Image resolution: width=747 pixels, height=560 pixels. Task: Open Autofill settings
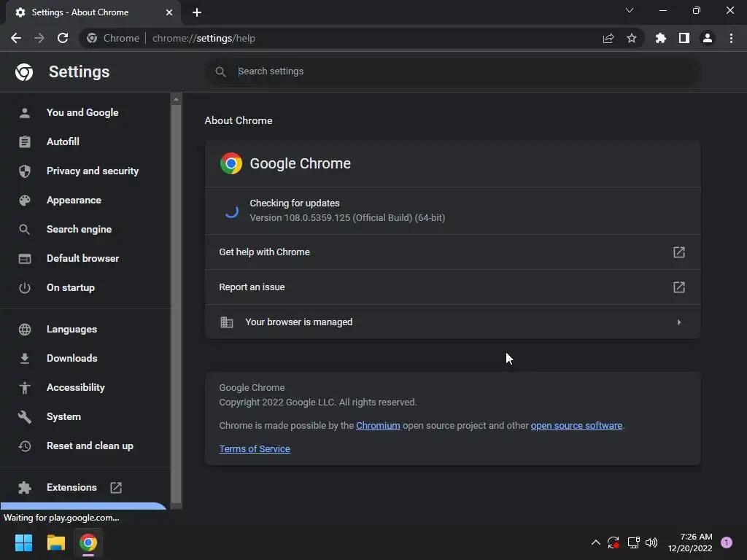coord(85,141)
